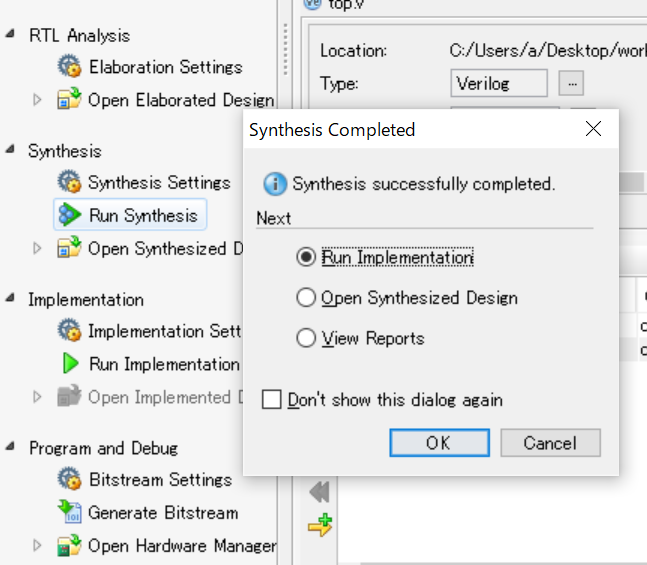Click the Bitstream Settings gear icon
Image resolution: width=647 pixels, height=565 pixels.
pyautogui.click(x=69, y=479)
